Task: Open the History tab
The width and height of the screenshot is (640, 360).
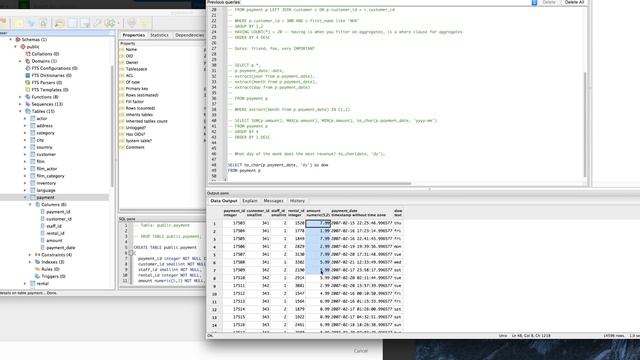Action: pyautogui.click(x=297, y=201)
